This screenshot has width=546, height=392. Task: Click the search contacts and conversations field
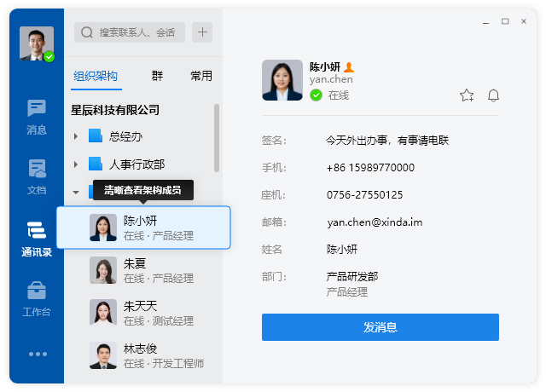point(130,32)
